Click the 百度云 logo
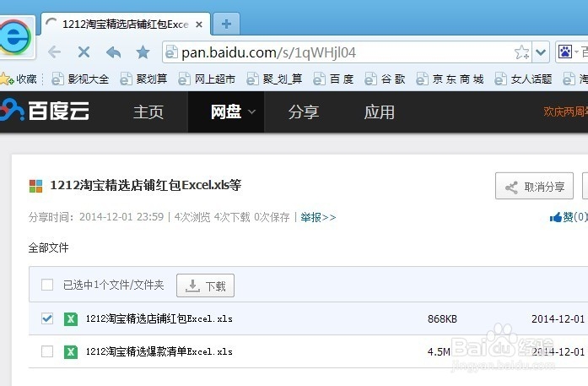This screenshot has height=386, width=588. pos(45,111)
